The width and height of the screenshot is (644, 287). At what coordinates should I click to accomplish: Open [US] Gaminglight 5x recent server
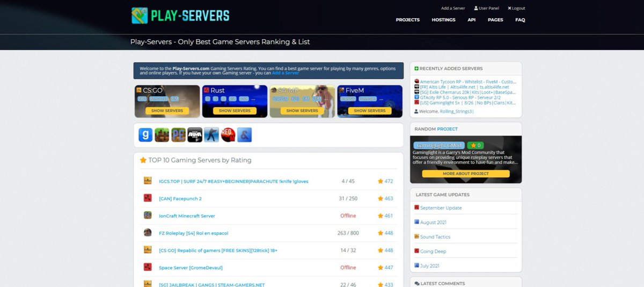click(468, 102)
